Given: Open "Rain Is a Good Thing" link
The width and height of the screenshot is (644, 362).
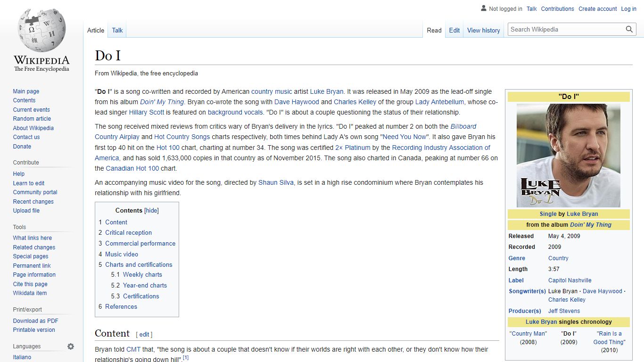Looking at the screenshot, I should (x=609, y=338).
